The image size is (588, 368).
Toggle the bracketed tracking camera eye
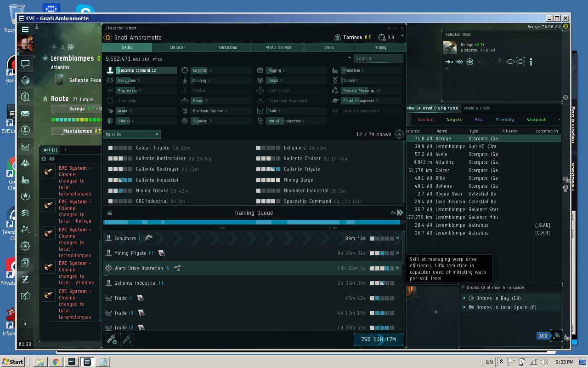point(520,62)
